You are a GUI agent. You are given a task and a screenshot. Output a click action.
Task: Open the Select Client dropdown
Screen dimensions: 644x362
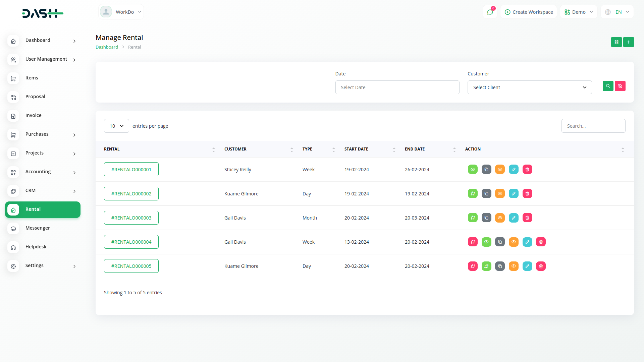coord(529,87)
